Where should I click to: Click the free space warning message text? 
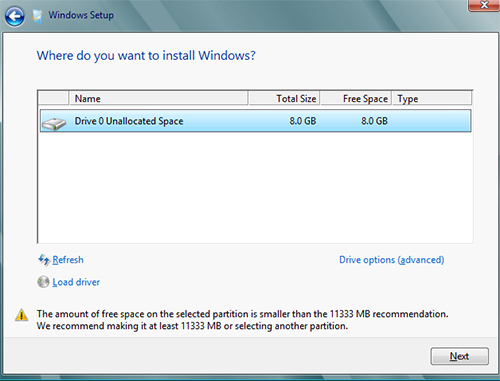tap(242, 320)
